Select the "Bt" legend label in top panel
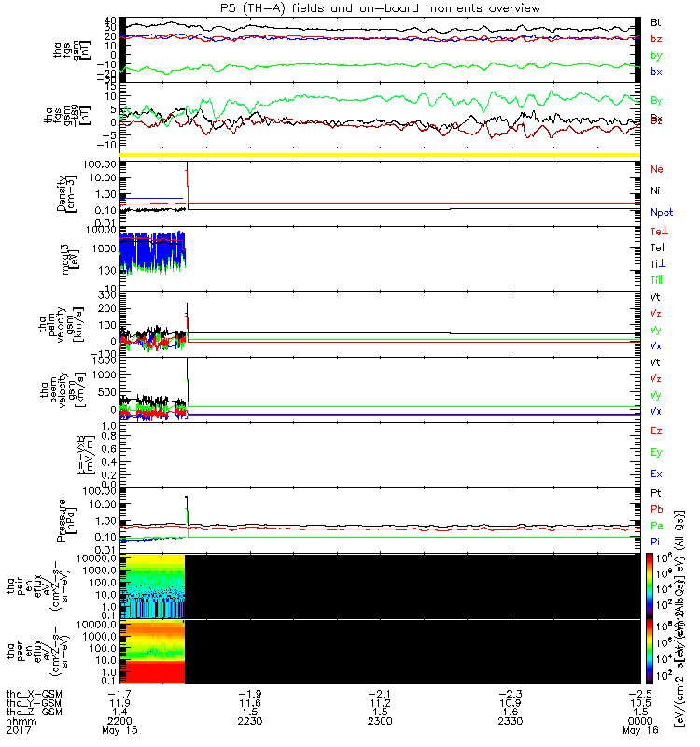 click(656, 22)
